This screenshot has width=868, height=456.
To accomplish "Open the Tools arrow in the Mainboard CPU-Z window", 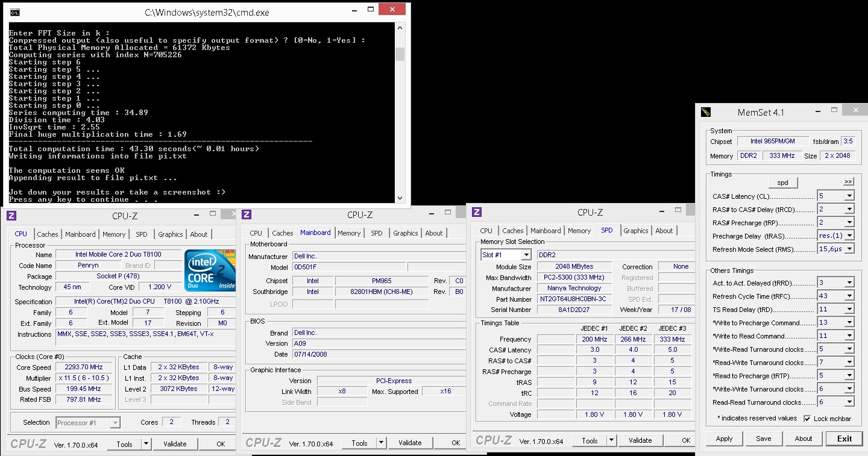I will pos(381,443).
